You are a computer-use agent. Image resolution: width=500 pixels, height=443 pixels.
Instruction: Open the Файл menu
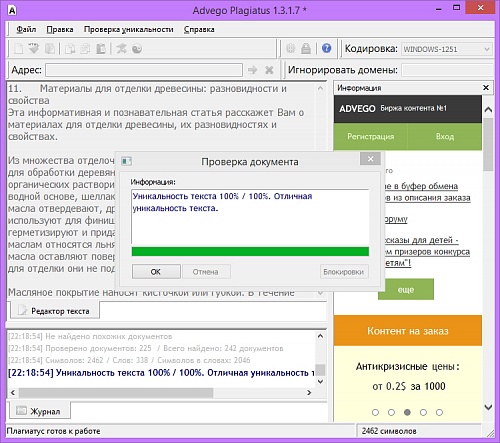[26, 29]
